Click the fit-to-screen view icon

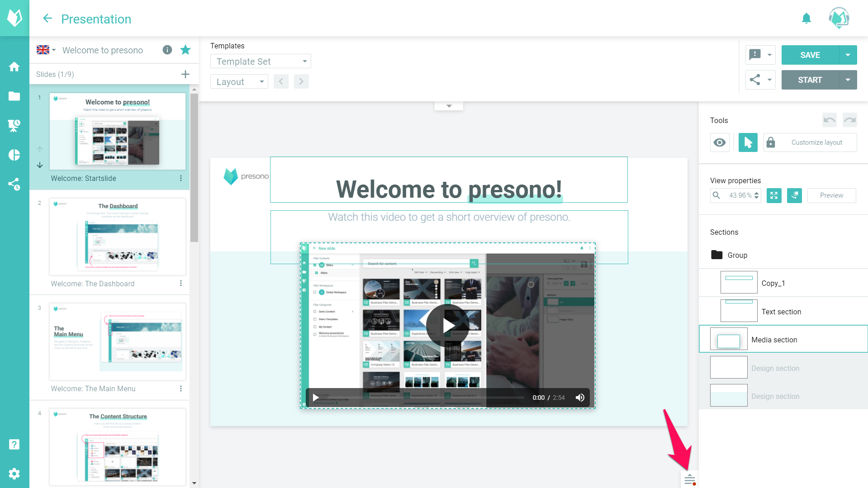pos(774,195)
